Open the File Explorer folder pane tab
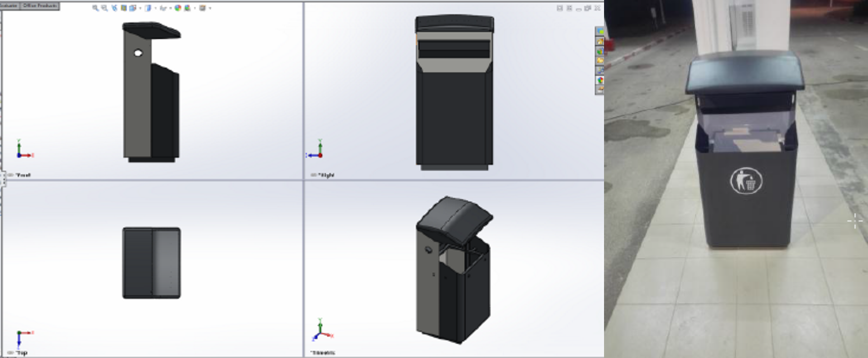 tap(599, 61)
